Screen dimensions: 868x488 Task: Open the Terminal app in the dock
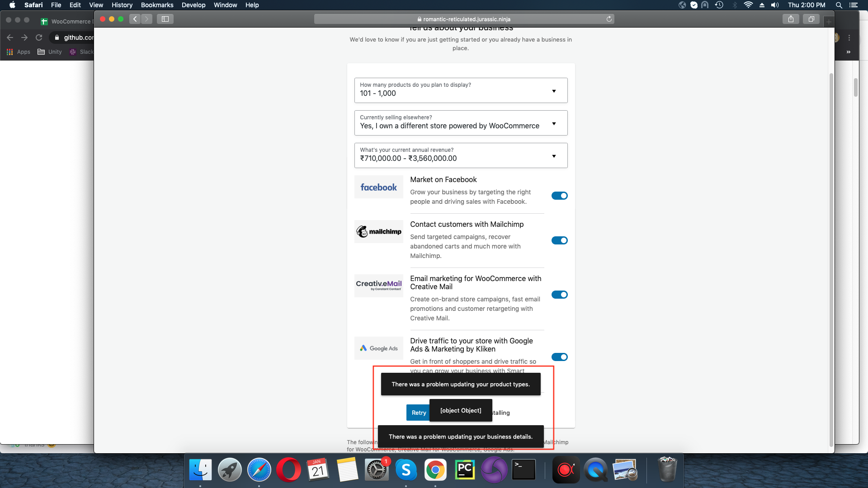[x=524, y=469]
